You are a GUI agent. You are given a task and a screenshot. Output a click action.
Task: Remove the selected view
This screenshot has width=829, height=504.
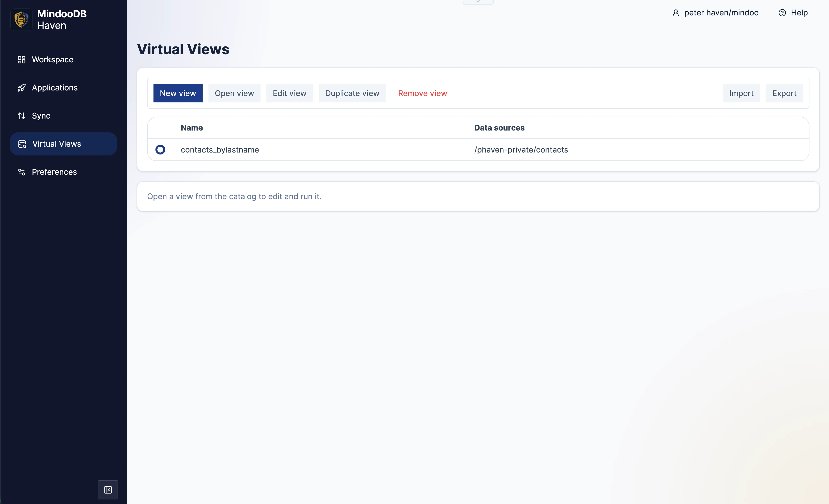pos(423,93)
